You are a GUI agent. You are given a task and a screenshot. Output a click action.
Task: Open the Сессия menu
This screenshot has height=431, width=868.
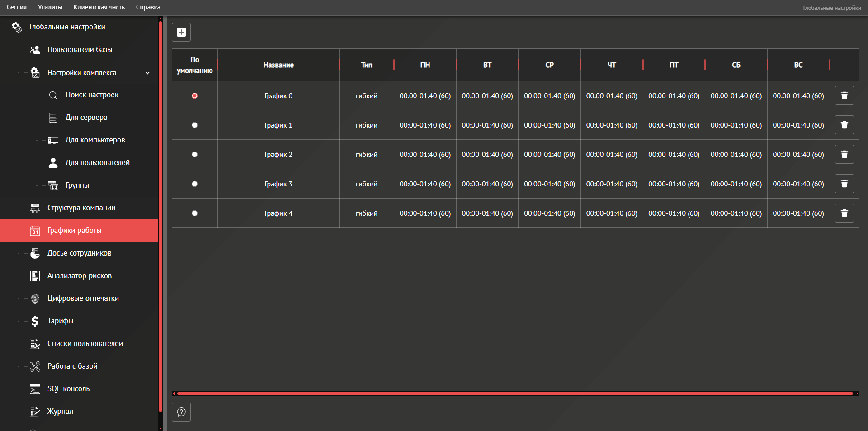point(17,7)
